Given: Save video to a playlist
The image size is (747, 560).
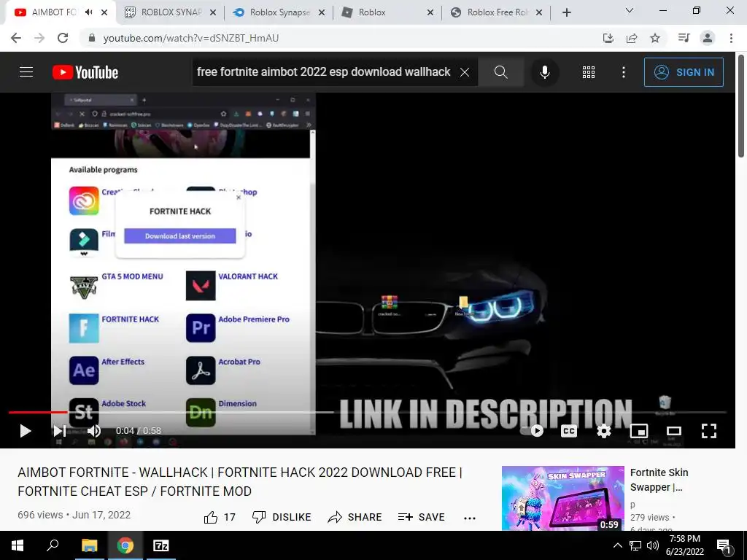Looking at the screenshot, I should coord(421,517).
